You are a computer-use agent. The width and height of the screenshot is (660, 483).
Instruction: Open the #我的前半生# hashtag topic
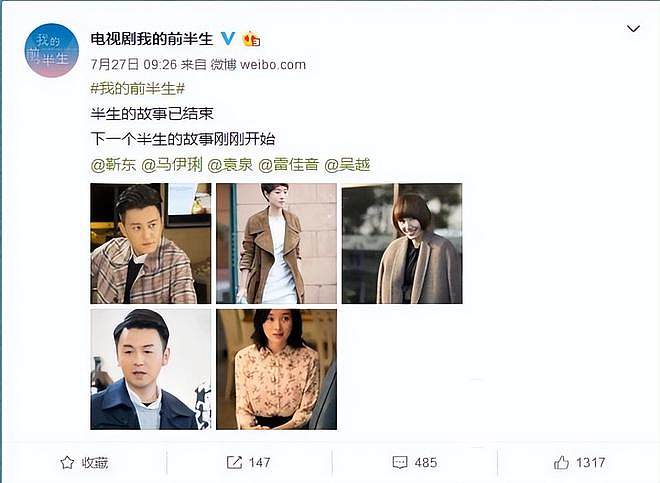click(x=138, y=88)
